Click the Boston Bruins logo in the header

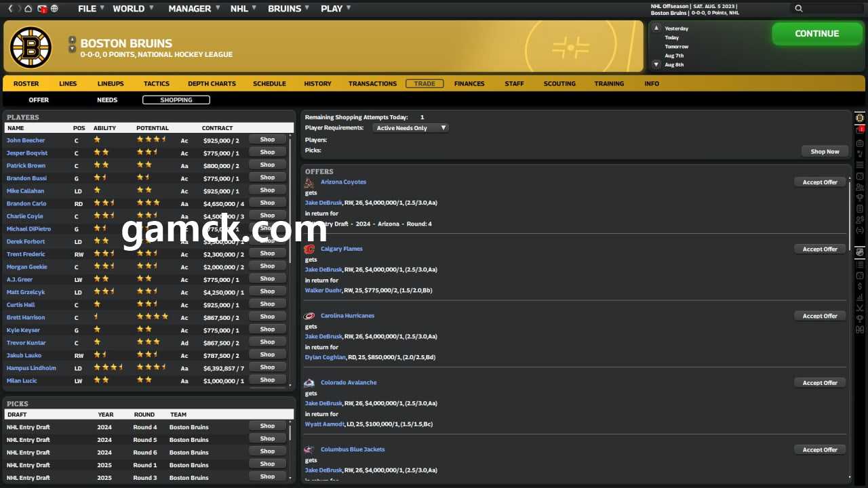point(31,47)
